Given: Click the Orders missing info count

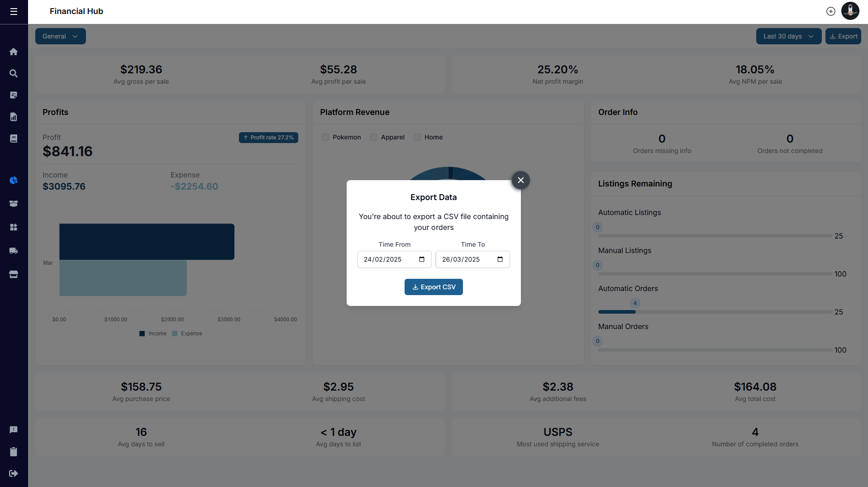Looking at the screenshot, I should pyautogui.click(x=662, y=139).
